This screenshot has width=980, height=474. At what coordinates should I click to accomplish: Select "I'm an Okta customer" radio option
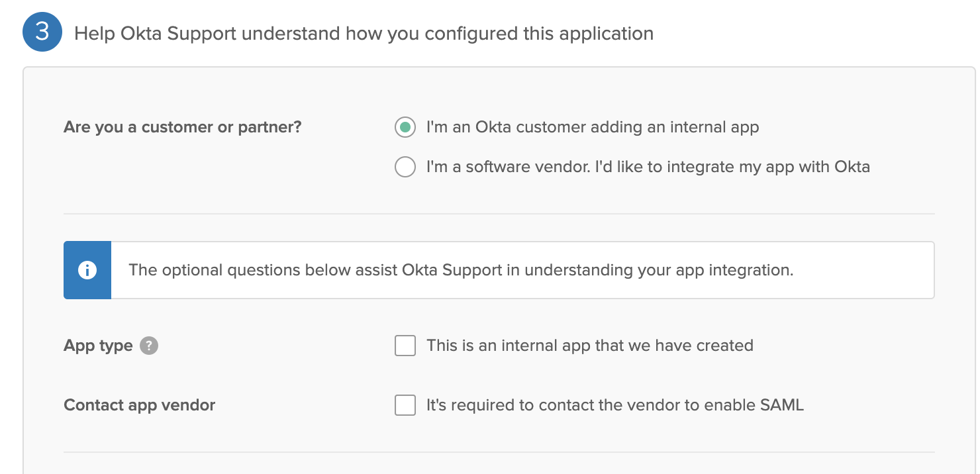[405, 127]
